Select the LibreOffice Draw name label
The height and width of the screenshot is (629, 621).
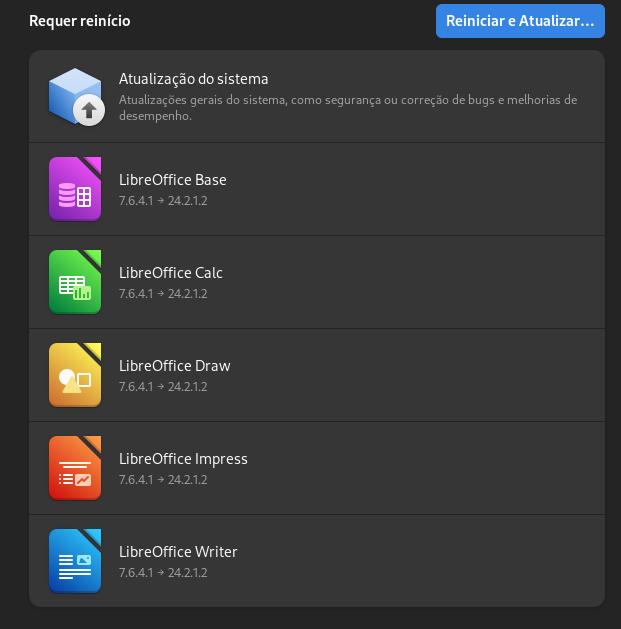tap(175, 366)
